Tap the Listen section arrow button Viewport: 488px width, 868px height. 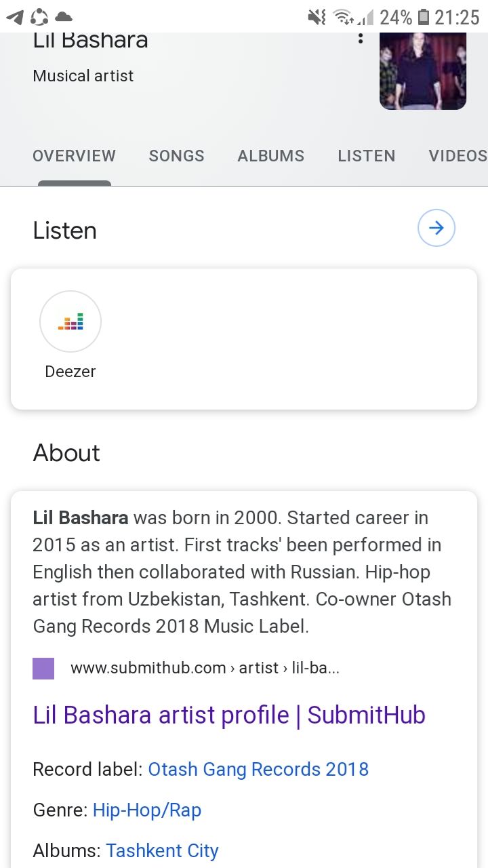click(x=436, y=228)
